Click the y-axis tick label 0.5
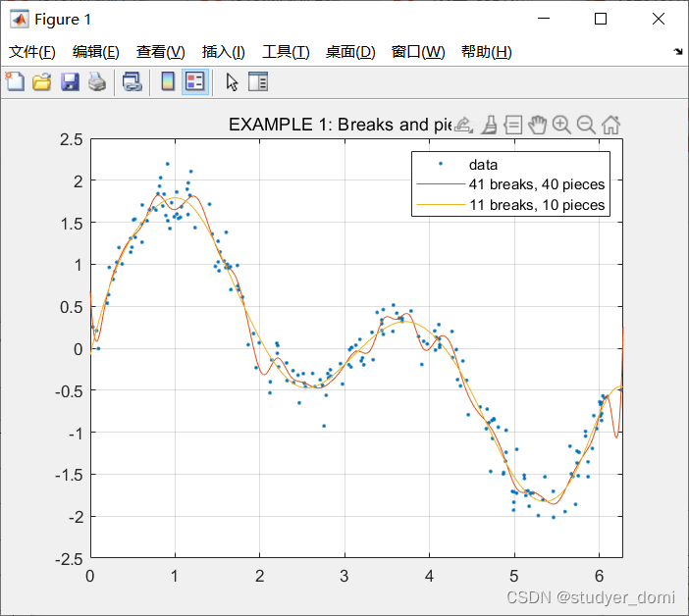This screenshot has height=616, width=689. coord(72,307)
